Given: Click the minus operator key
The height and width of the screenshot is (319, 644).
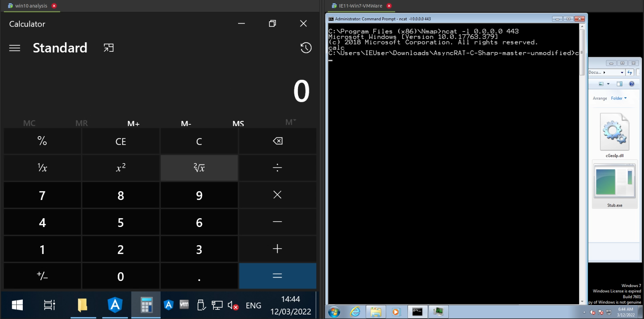Looking at the screenshot, I should [278, 222].
